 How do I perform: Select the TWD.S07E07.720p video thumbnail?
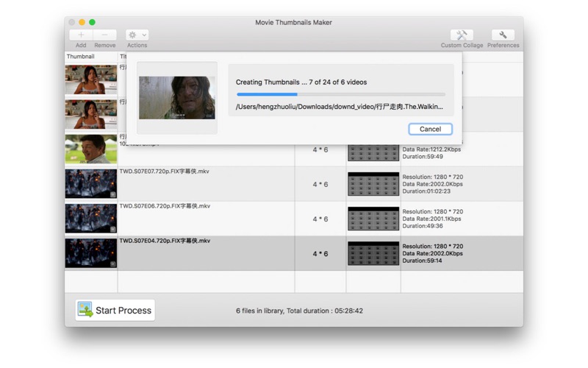tap(91, 184)
